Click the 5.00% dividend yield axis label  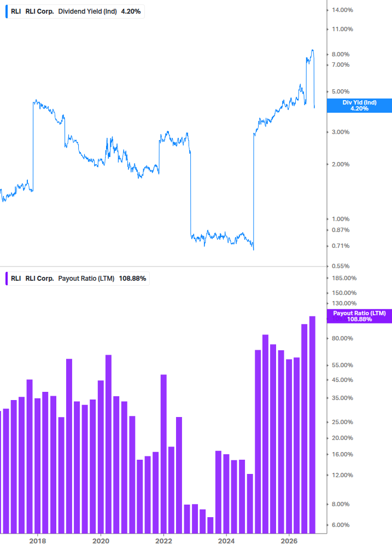pyautogui.click(x=341, y=91)
